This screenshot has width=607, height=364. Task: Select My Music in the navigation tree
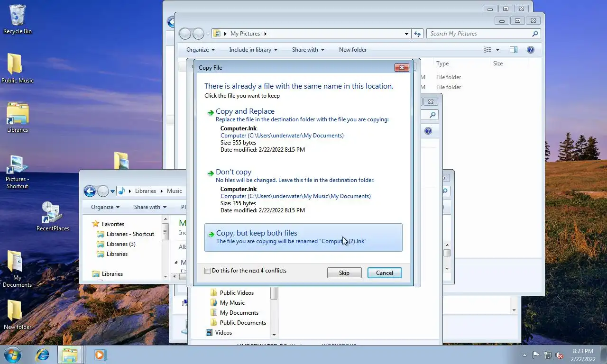tap(232, 303)
